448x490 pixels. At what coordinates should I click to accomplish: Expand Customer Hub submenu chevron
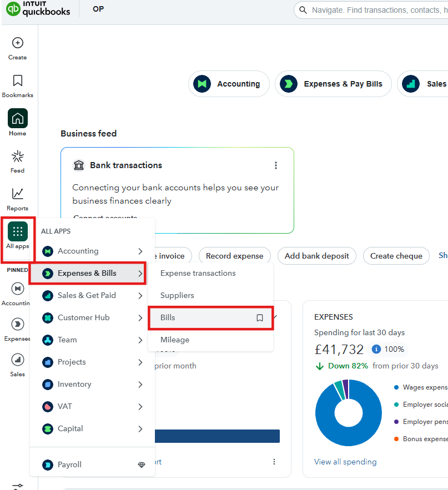tap(140, 318)
